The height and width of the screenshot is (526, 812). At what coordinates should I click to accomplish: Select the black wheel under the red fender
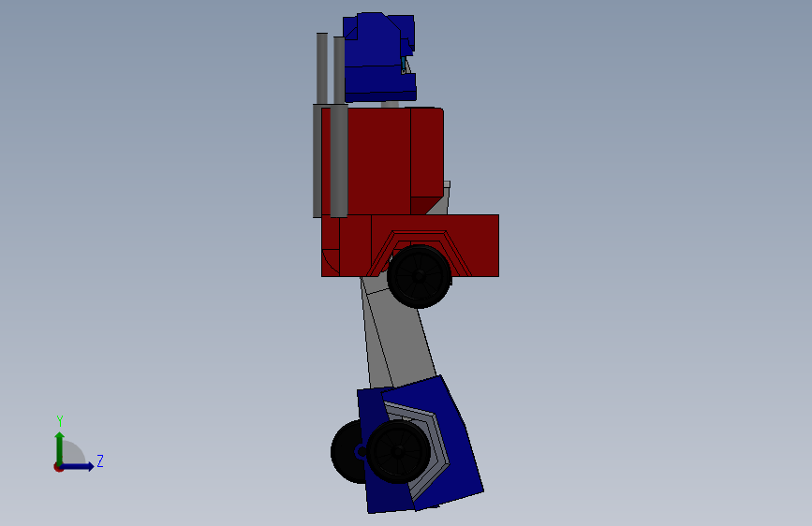(419, 276)
